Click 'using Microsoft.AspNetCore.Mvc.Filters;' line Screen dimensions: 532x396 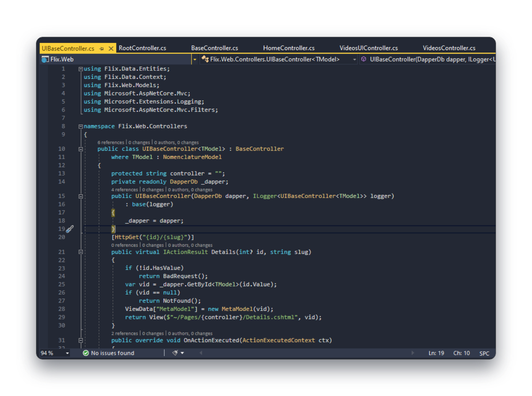pos(151,109)
